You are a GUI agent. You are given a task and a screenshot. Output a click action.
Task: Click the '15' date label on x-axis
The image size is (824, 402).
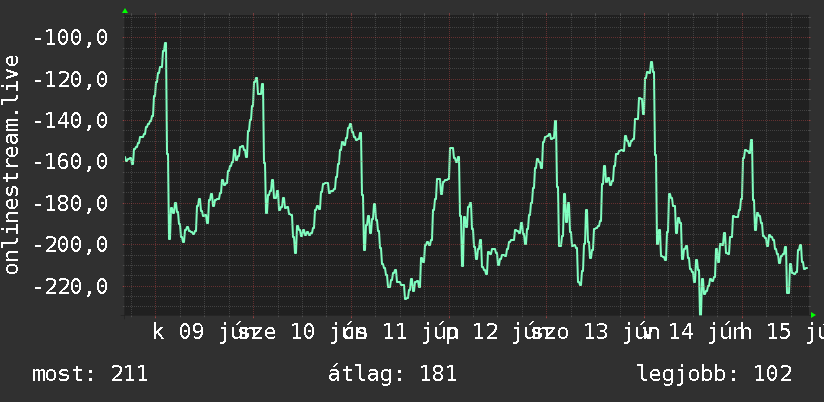(x=779, y=332)
